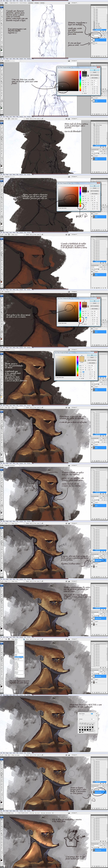Click Add To Swatches in uppermost Color Picker

click(95, 75)
